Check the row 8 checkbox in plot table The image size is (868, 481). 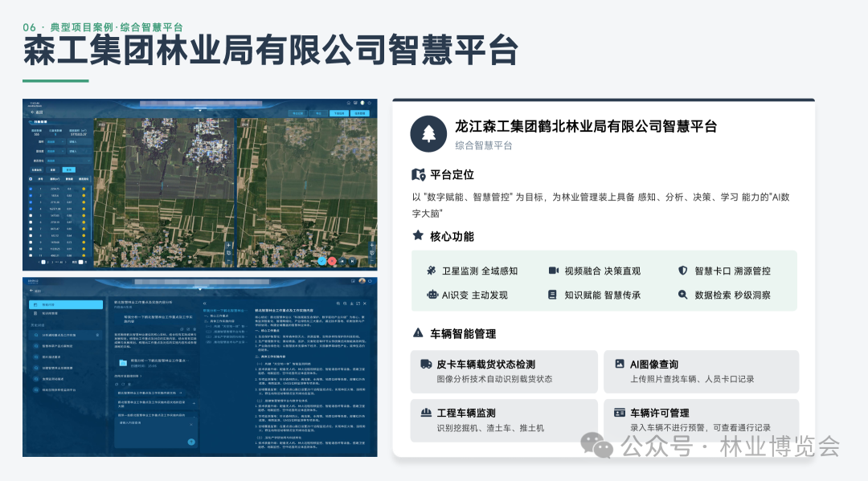pos(31,235)
